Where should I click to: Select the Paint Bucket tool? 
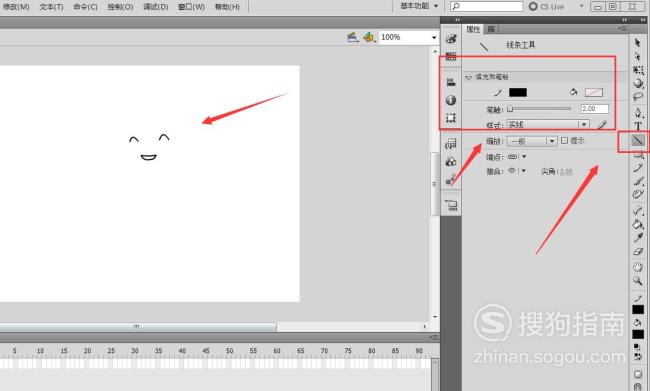638,224
